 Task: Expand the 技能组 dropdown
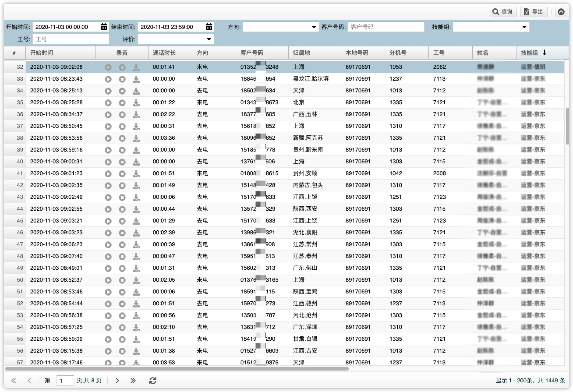pyautogui.click(x=524, y=27)
